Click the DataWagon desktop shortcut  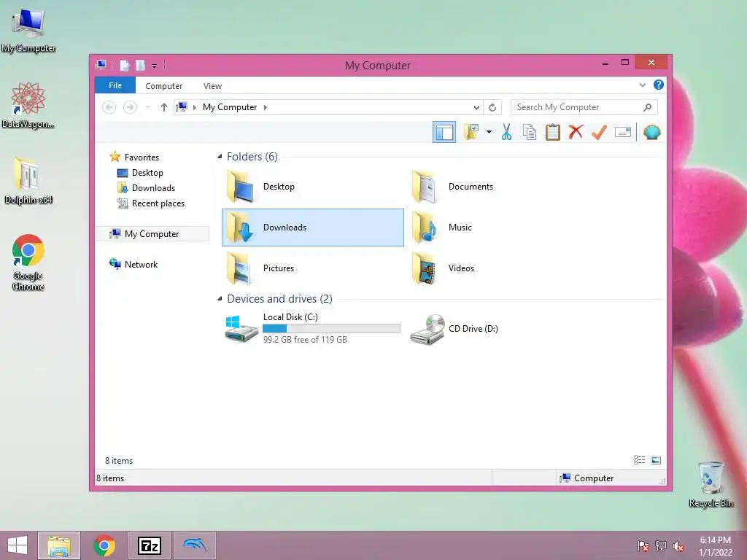28,105
